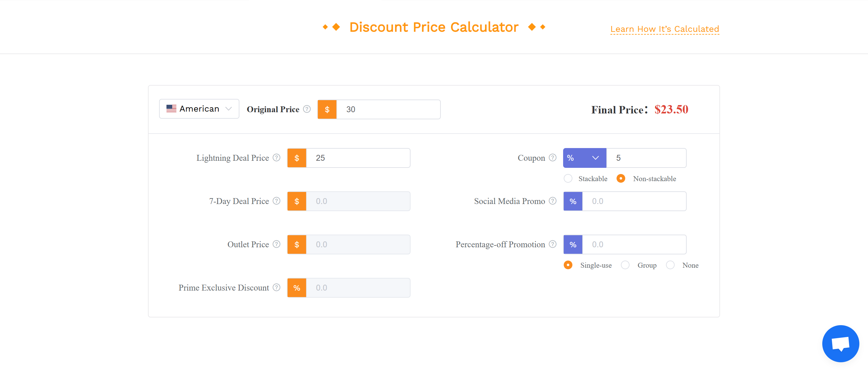Click the Percentage-off Promotion help icon
The height and width of the screenshot is (374, 868).
coord(553,244)
